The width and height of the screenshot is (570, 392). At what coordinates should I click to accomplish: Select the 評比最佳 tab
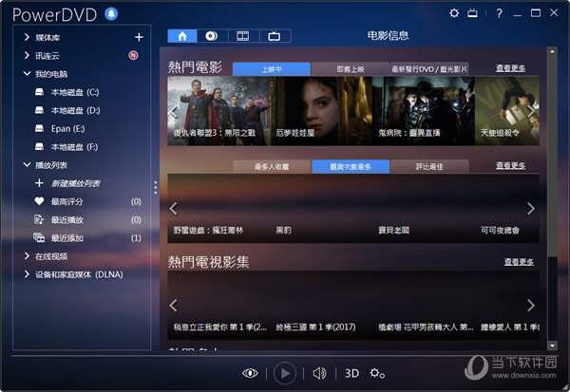point(429,166)
